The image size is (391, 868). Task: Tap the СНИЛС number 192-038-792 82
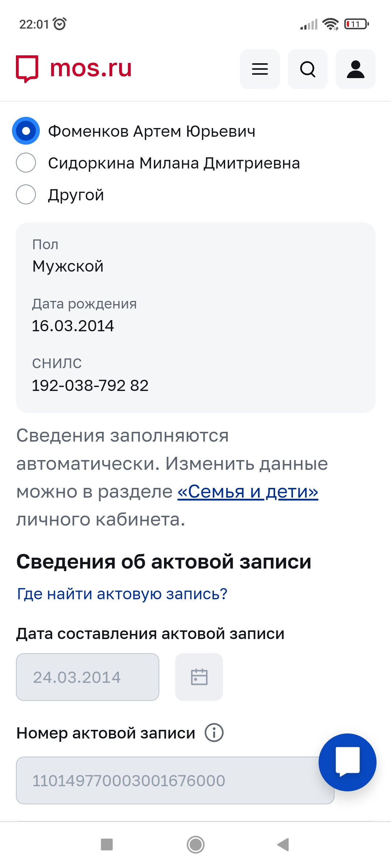pyautogui.click(x=90, y=386)
